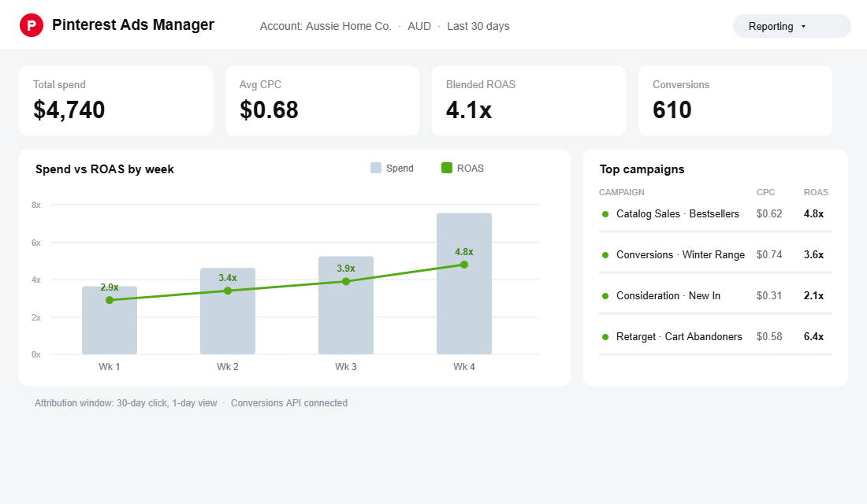Click the CAMPAIGN column header
The image size is (867, 504).
(x=622, y=192)
